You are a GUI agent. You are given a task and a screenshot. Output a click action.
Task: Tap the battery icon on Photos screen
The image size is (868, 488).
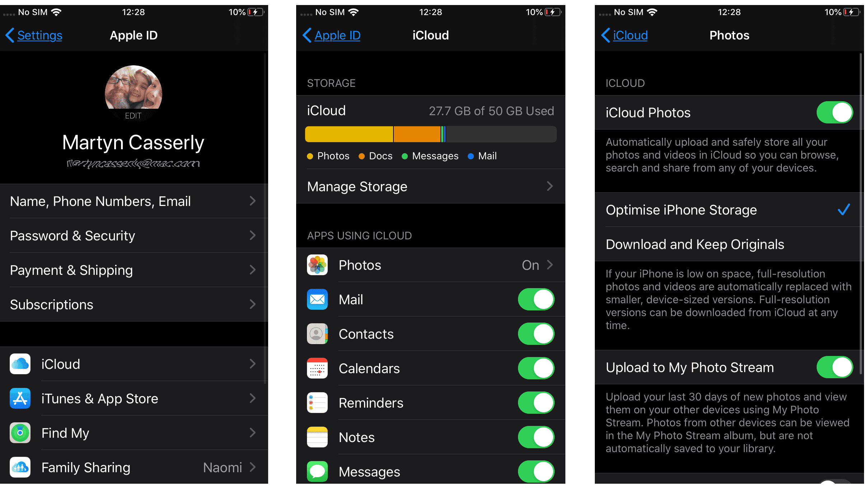(x=852, y=12)
